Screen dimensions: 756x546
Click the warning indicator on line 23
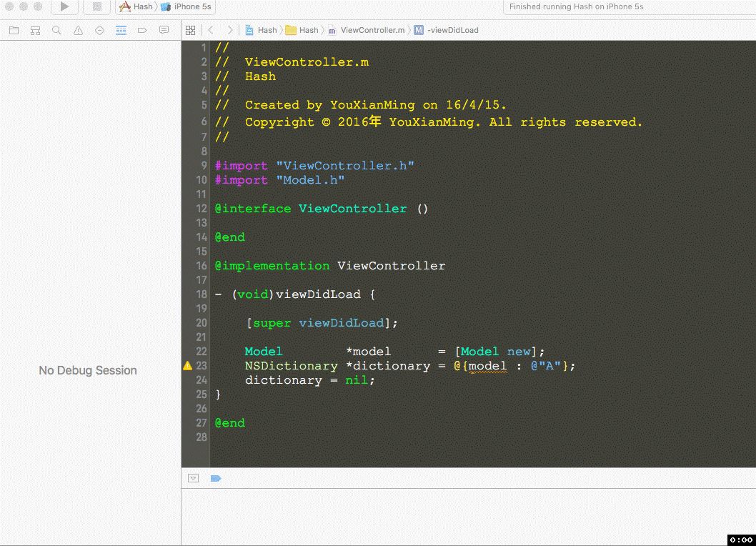click(x=188, y=366)
